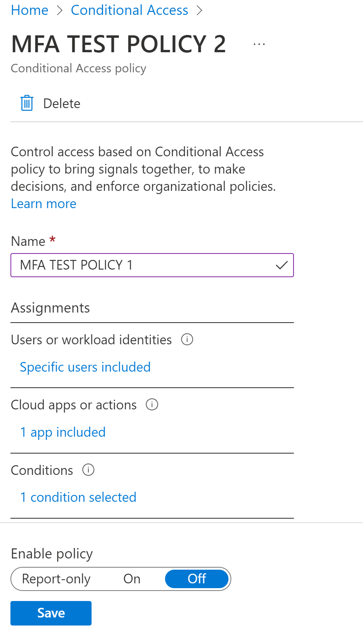The width and height of the screenshot is (363, 644).
Task: Click the checkmark in the Name field
Action: (x=282, y=265)
